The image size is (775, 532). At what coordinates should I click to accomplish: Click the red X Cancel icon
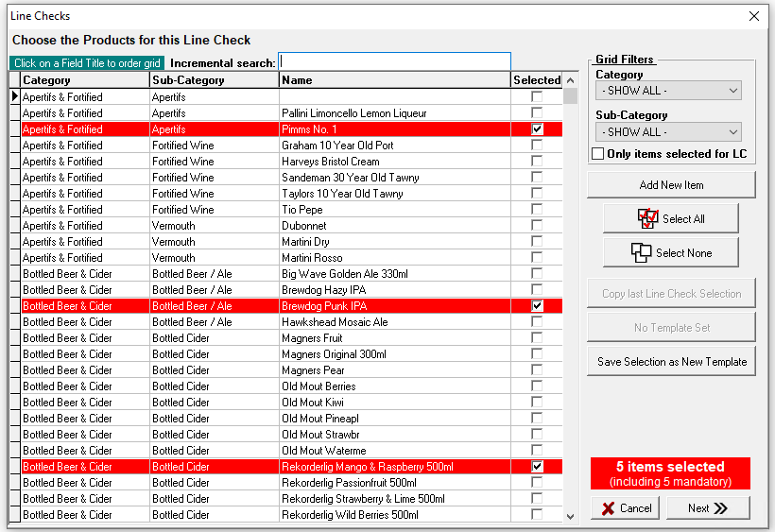click(x=607, y=508)
